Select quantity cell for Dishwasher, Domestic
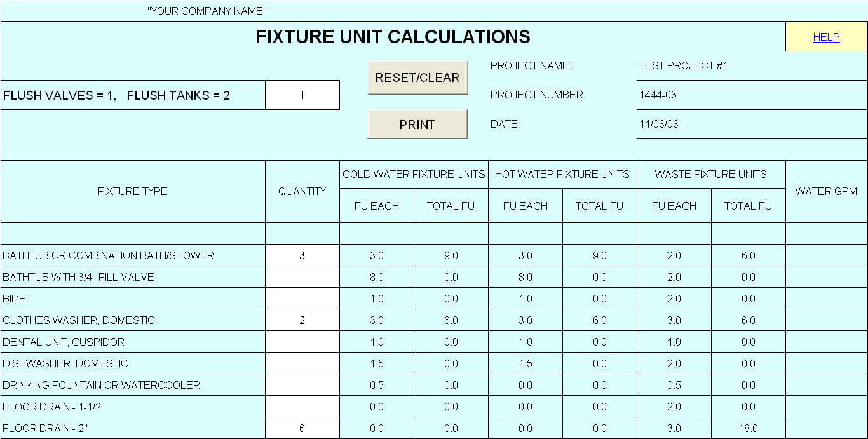Viewport: 868px width, 439px height. pyautogui.click(x=302, y=363)
